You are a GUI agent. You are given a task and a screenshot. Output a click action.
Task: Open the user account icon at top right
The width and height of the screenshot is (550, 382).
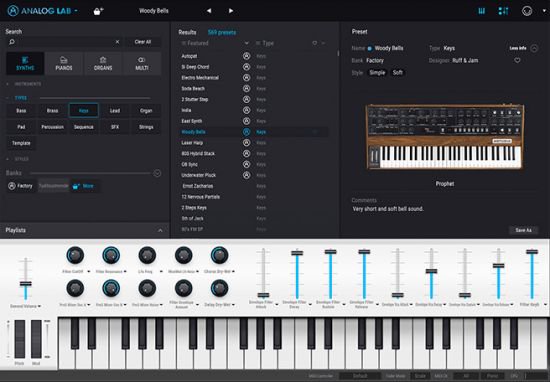527,11
